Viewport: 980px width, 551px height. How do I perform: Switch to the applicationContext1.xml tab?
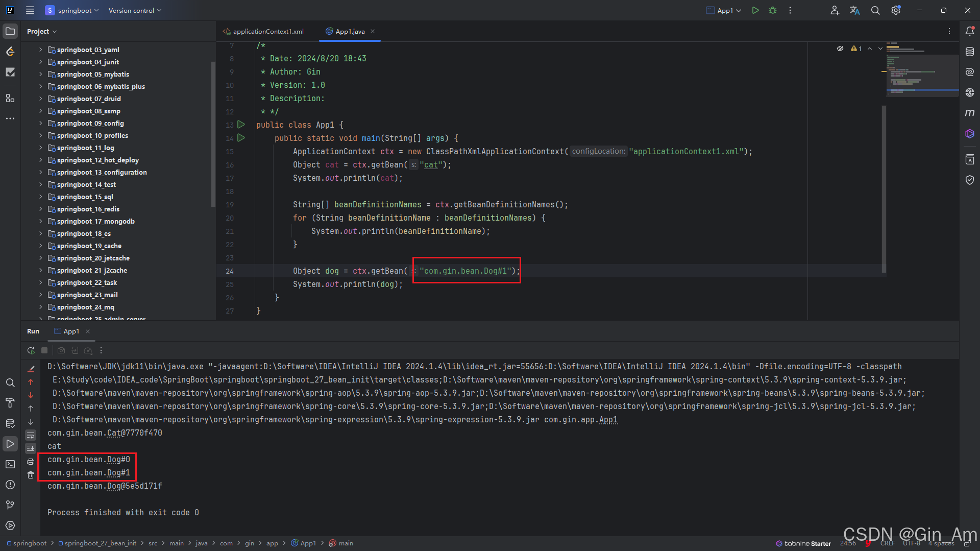268,31
